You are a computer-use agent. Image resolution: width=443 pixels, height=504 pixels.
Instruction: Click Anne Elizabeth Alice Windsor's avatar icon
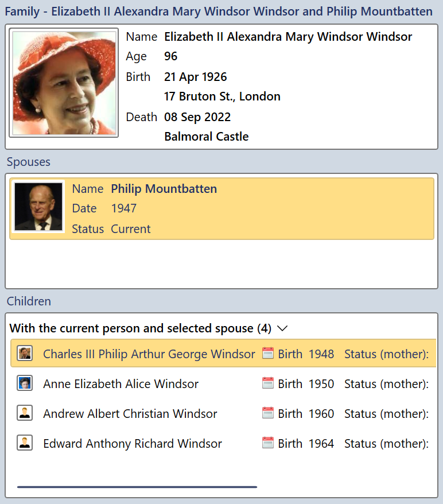click(25, 383)
